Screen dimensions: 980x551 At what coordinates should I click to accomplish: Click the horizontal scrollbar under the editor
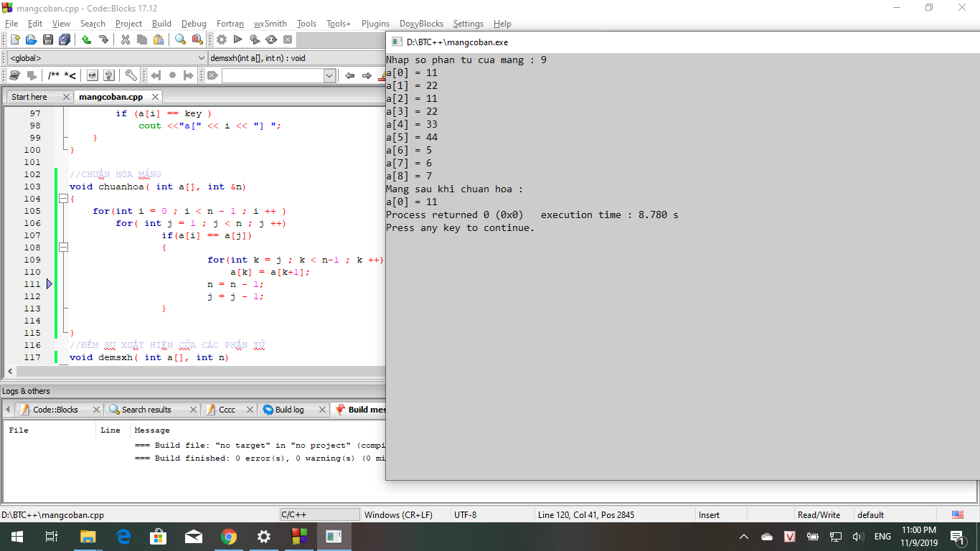click(194, 372)
